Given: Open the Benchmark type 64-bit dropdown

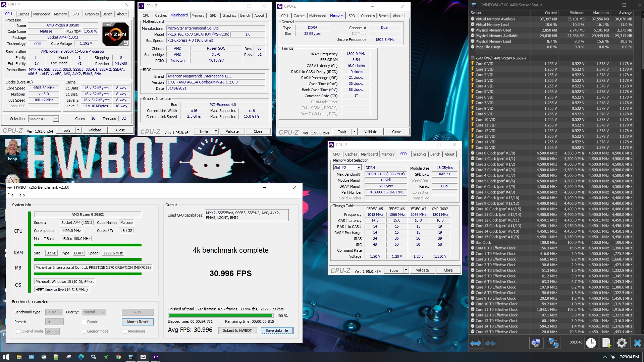Looking at the screenshot, I should (54, 312).
